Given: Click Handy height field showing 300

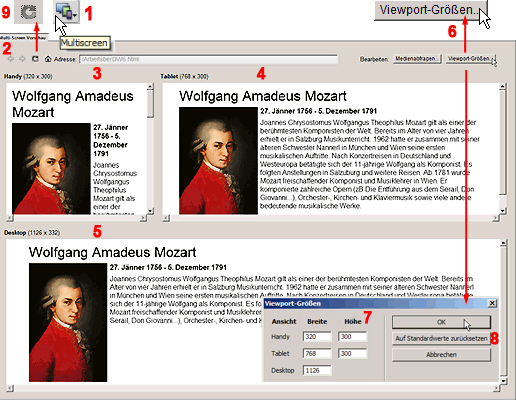Looking at the screenshot, I should (352, 337).
